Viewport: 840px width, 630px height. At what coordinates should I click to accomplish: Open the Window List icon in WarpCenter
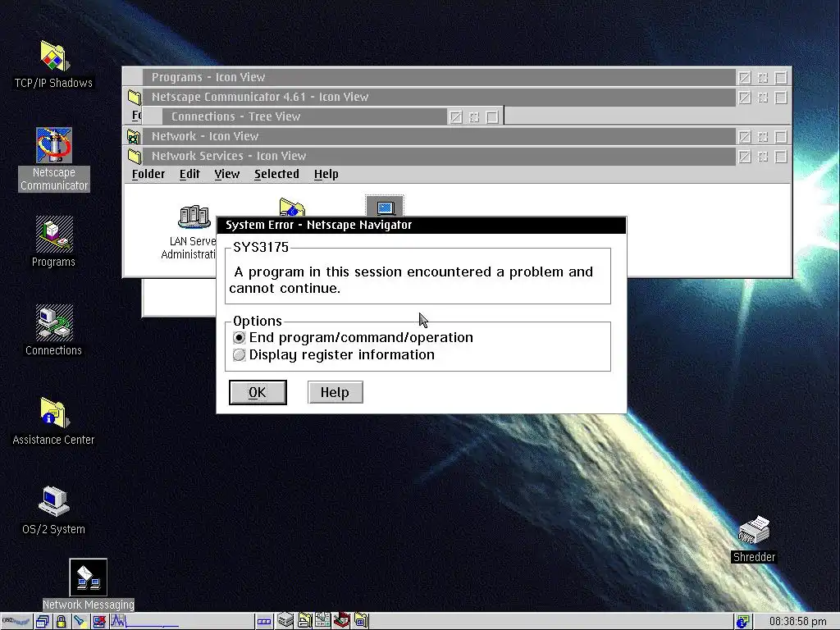coord(43,622)
